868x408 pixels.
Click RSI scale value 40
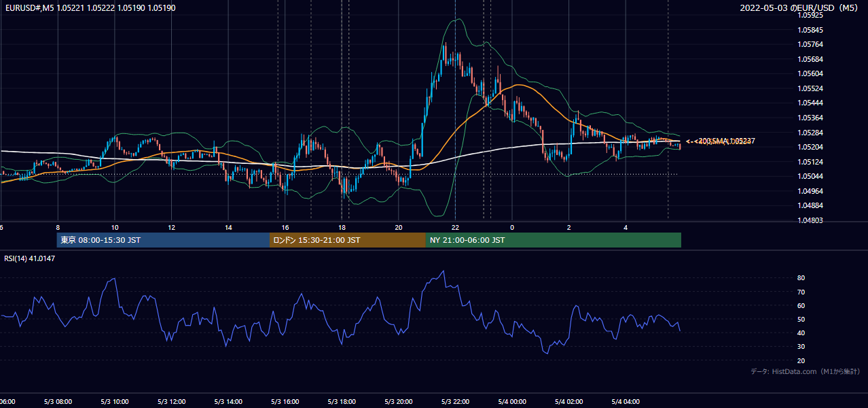[801, 333]
